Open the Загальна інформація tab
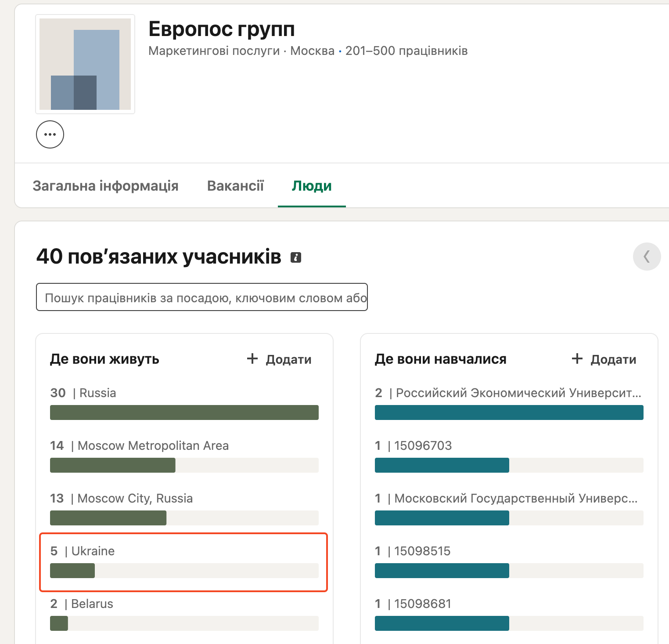The height and width of the screenshot is (644, 669). (105, 186)
